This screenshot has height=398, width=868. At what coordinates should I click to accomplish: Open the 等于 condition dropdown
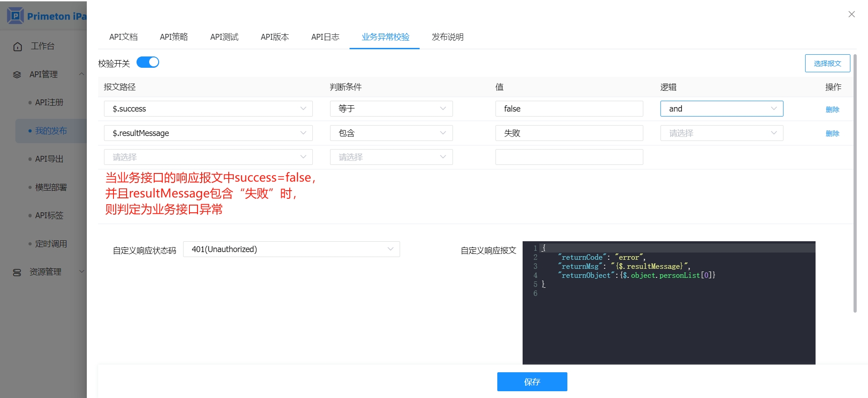pyautogui.click(x=391, y=109)
